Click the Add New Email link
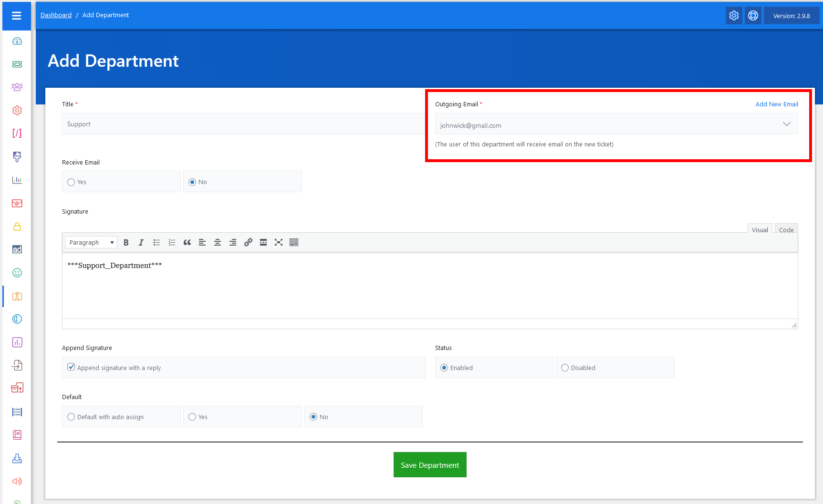This screenshot has width=823, height=504. point(776,104)
